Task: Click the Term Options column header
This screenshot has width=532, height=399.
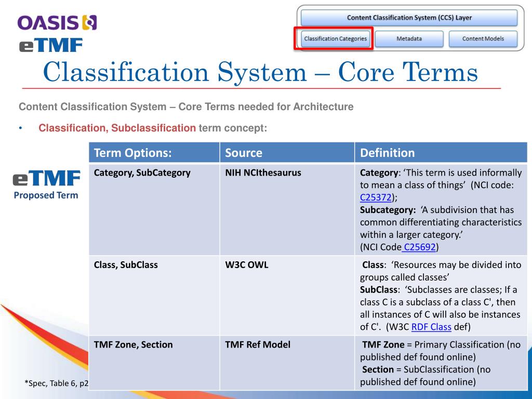Action: pos(154,153)
